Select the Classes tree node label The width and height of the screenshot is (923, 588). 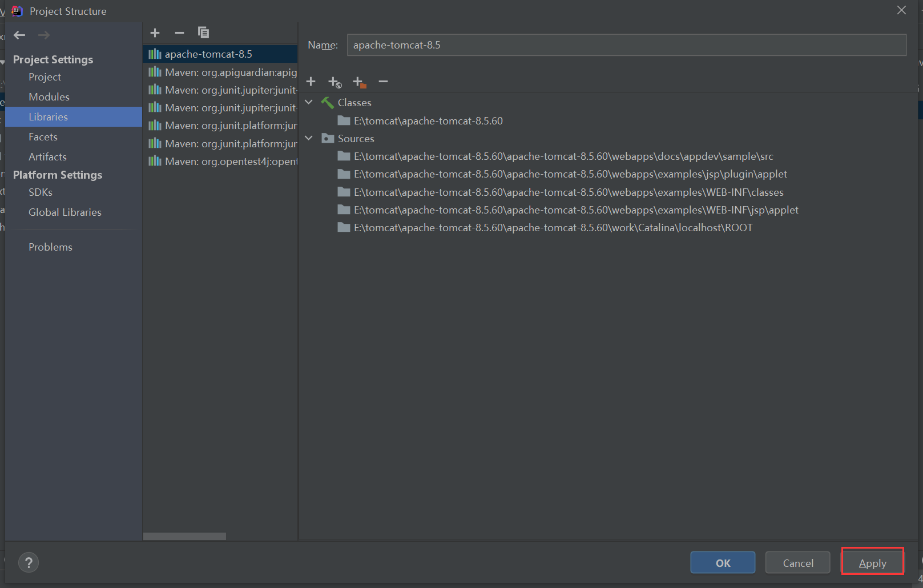coord(354,103)
